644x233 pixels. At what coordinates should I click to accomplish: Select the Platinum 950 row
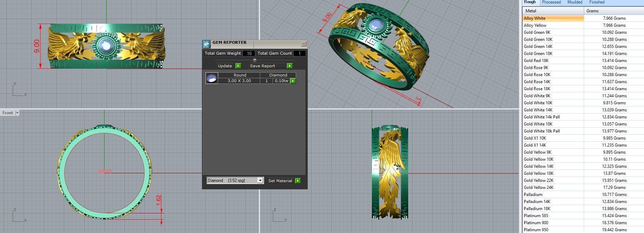[x=583, y=230]
